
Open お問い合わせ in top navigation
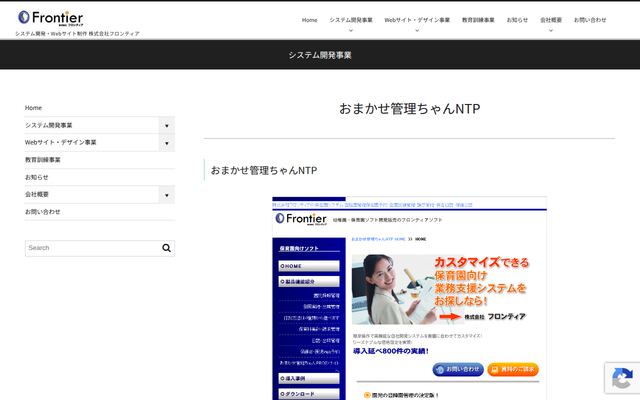click(x=590, y=20)
